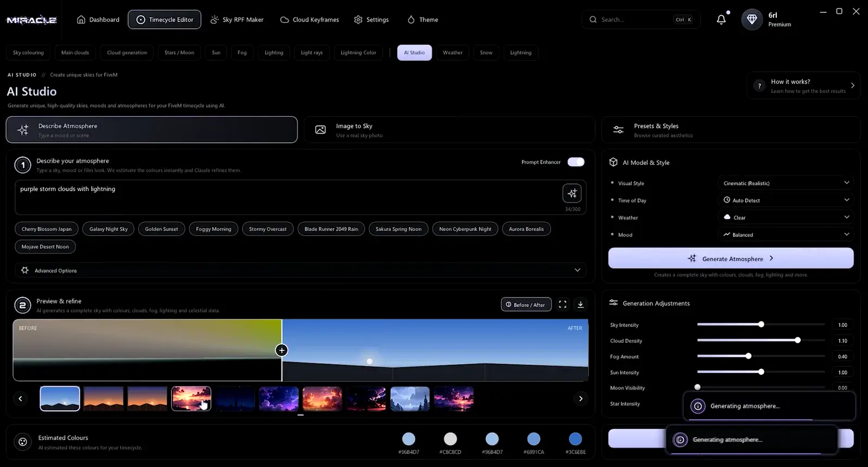Select the Describe Atmosphere mode

(x=152, y=130)
